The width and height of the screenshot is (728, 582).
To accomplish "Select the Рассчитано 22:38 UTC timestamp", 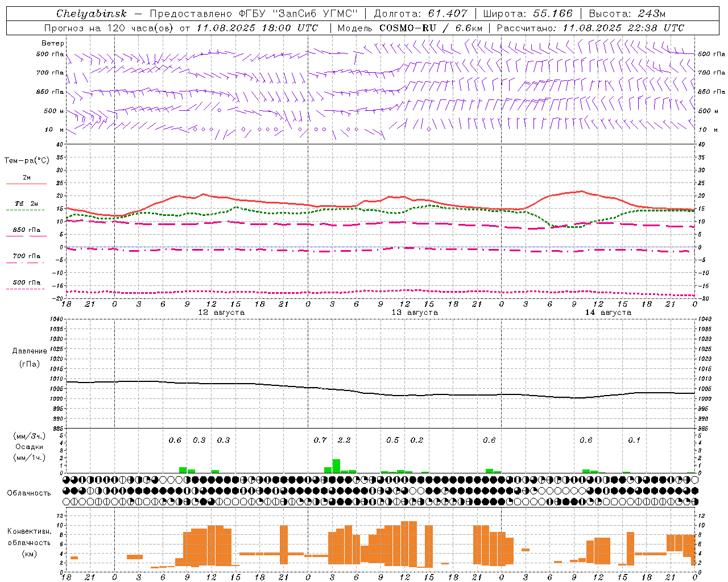I will [x=590, y=28].
